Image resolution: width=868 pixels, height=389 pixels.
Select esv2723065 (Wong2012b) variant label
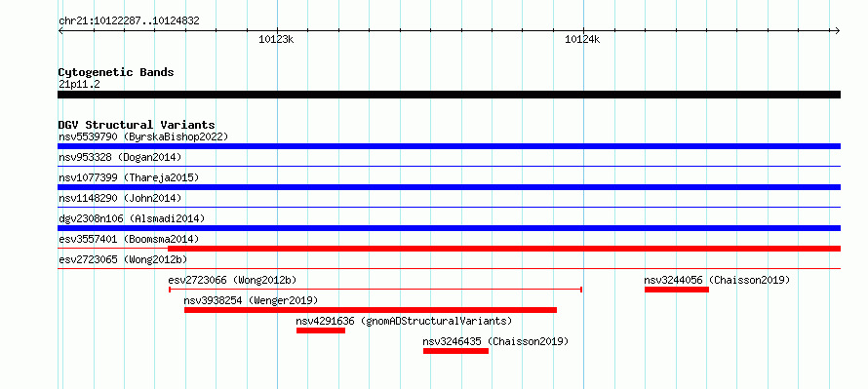123,259
